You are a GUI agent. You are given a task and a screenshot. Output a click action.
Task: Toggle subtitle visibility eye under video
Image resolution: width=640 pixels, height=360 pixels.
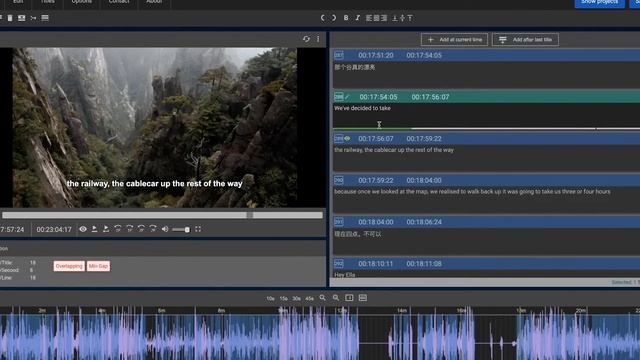coord(83,229)
